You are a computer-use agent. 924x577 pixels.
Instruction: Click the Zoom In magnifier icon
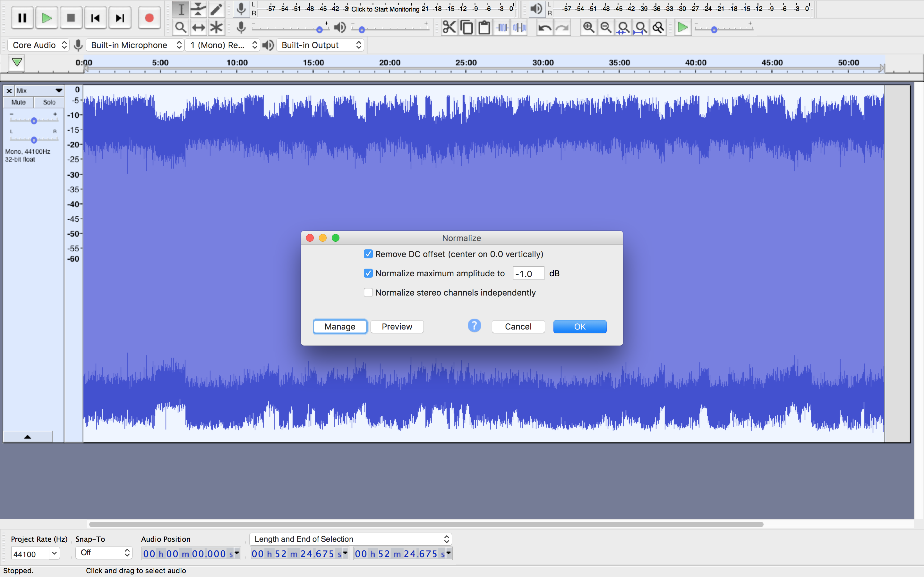tap(588, 28)
